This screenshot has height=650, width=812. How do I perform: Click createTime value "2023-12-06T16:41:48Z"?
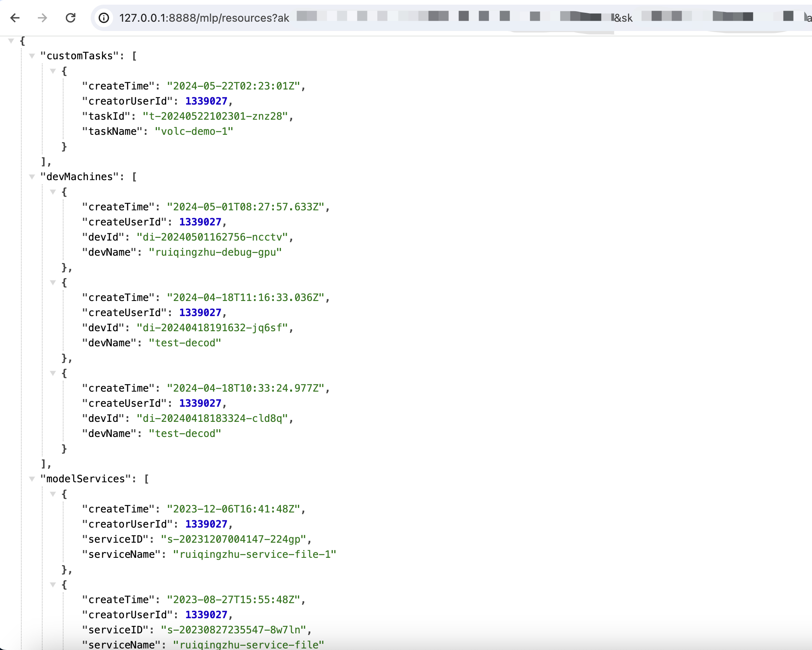[233, 509]
